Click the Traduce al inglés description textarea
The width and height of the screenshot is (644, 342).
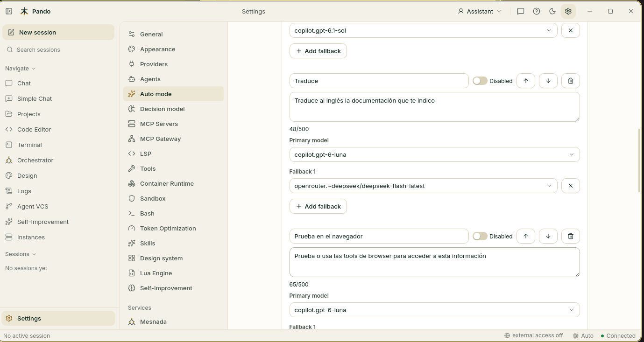click(x=434, y=107)
